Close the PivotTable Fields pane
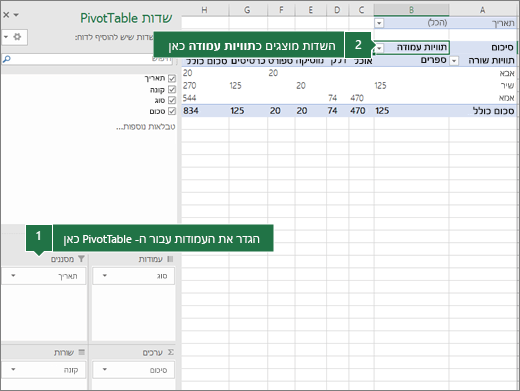 (x=6, y=15)
